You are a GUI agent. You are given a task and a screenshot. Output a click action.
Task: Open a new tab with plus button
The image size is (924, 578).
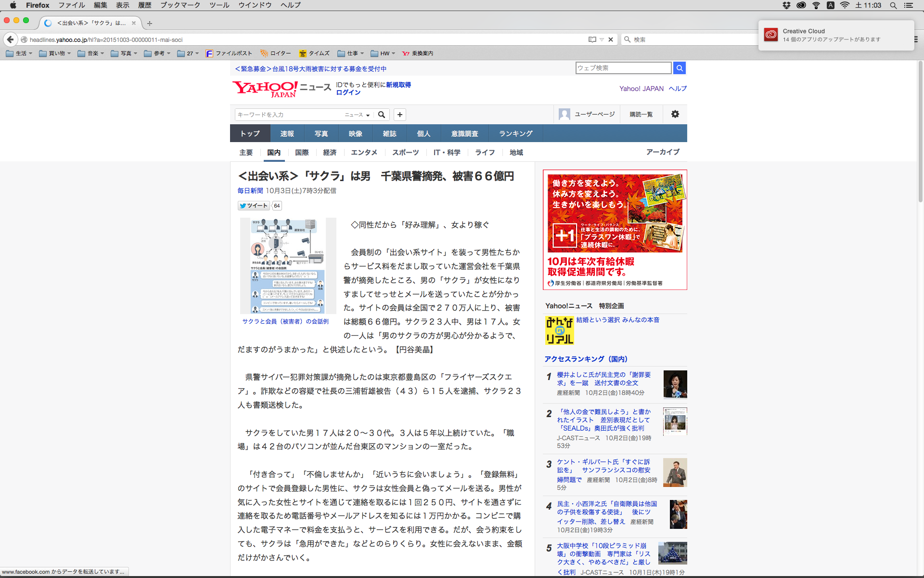click(x=150, y=23)
